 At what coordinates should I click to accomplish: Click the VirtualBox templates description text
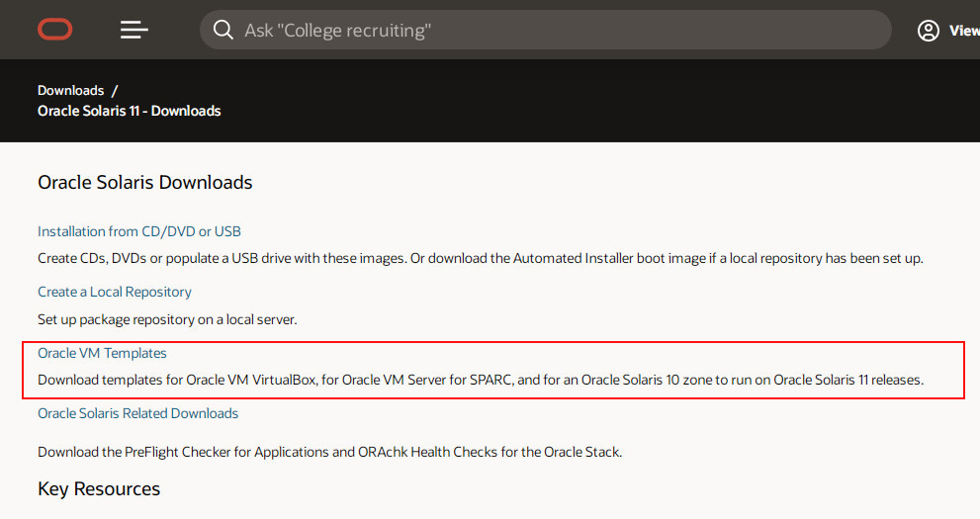click(480, 380)
